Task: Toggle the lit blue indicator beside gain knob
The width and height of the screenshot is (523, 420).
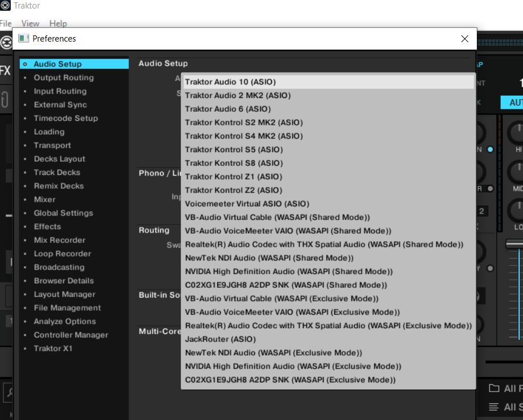Action: pos(490,149)
